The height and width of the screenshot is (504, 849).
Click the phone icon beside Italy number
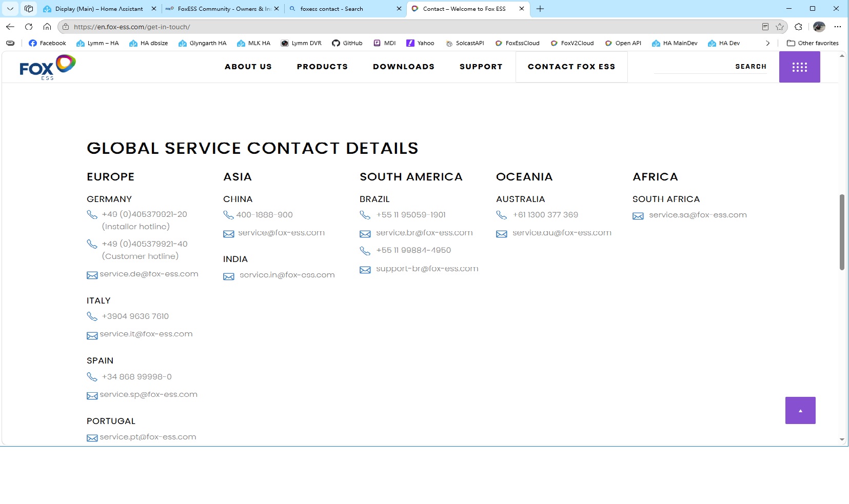pyautogui.click(x=92, y=316)
